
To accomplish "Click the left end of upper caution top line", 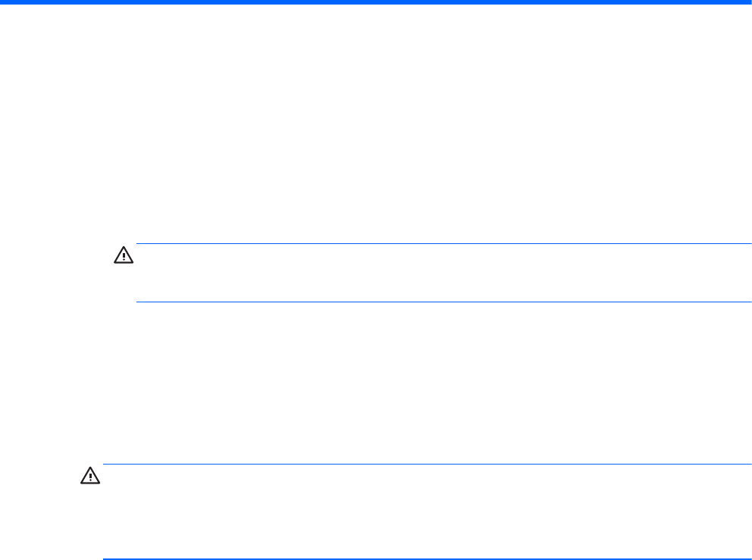I will pyautogui.click(x=138, y=244).
